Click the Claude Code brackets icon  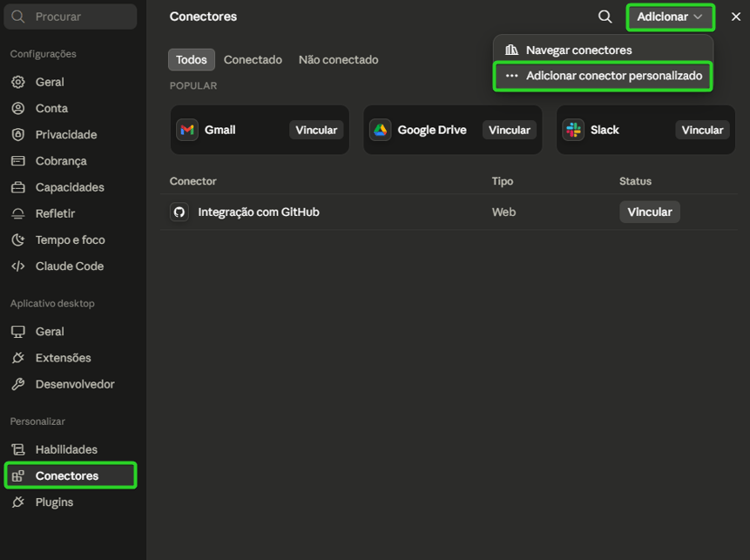18,266
